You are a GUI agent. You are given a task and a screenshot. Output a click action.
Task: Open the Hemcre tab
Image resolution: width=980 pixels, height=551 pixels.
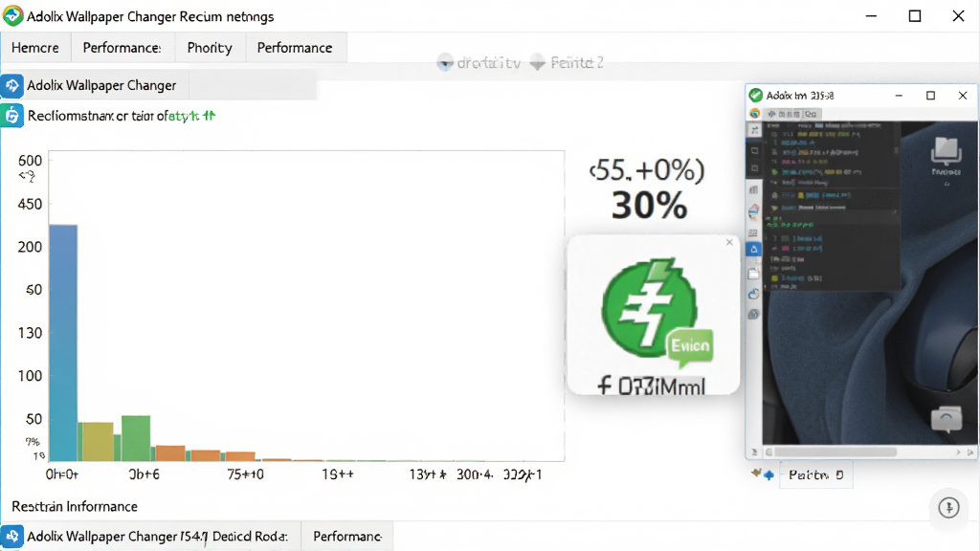[x=35, y=48]
